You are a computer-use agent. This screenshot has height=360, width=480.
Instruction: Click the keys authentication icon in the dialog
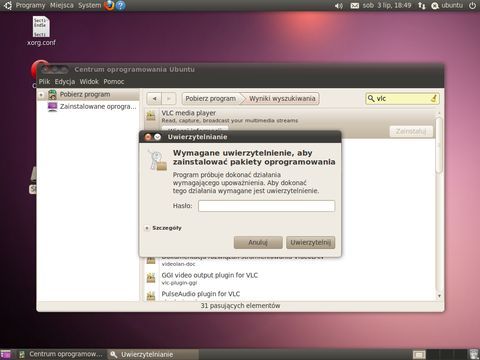pyautogui.click(x=157, y=160)
